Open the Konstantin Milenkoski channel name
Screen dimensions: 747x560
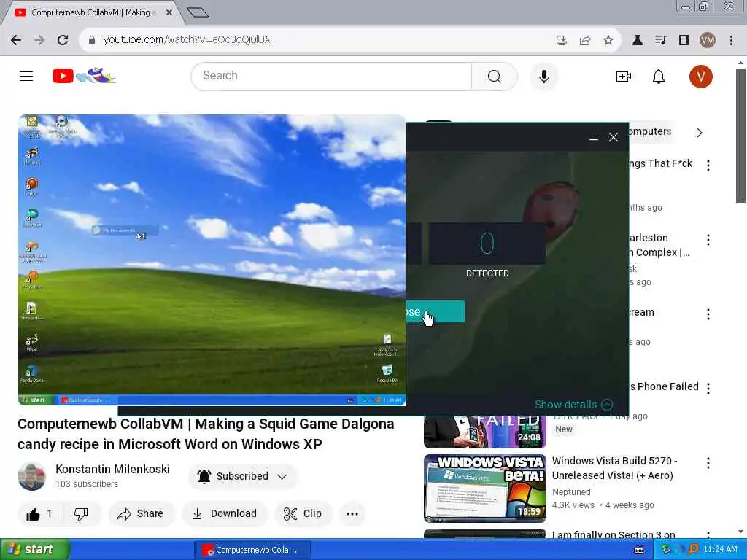(112, 469)
